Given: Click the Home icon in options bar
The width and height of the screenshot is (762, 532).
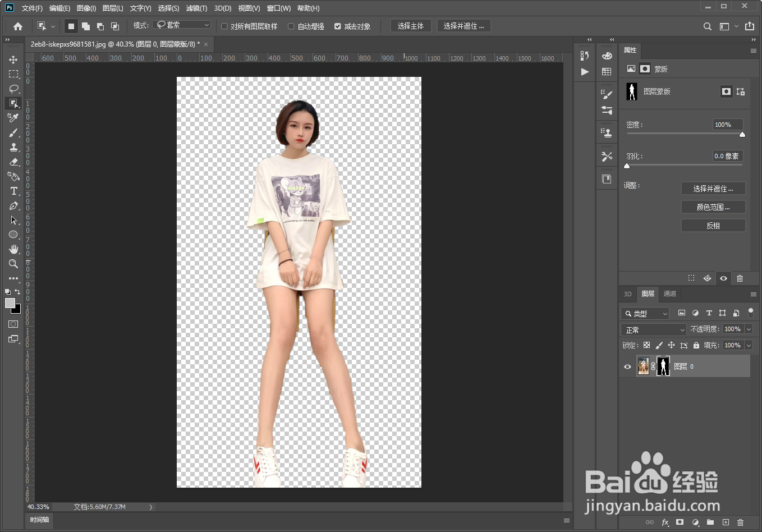Looking at the screenshot, I should pyautogui.click(x=18, y=26).
